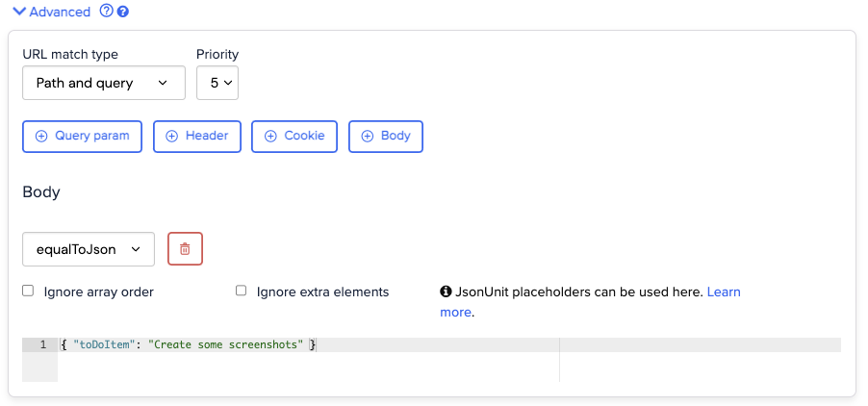Click empty editor area below line 1
Viewport: 868px width, 406px height.
point(308,367)
